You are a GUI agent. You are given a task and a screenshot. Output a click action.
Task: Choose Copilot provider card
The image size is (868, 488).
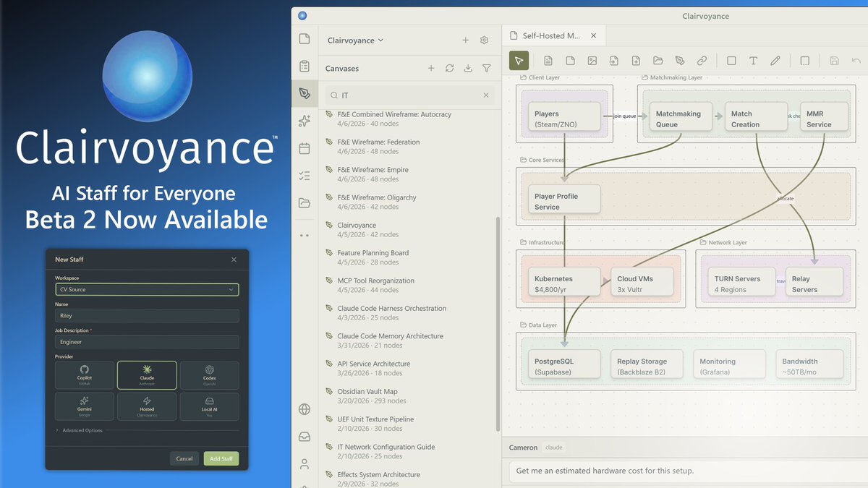[85, 375]
